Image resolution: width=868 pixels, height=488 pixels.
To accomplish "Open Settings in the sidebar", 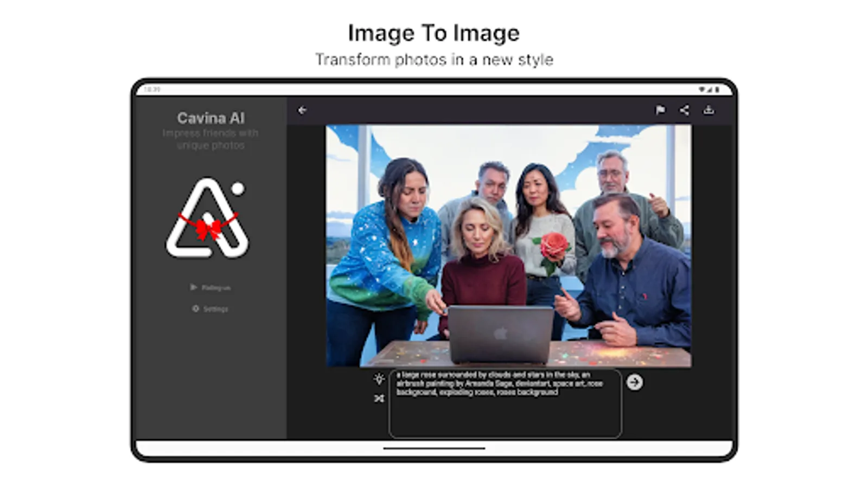I will [x=210, y=309].
